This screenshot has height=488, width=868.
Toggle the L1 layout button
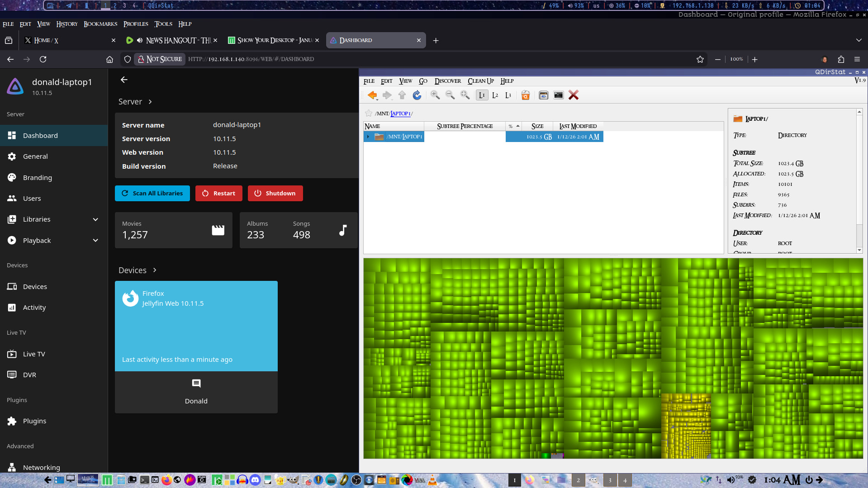(x=482, y=95)
